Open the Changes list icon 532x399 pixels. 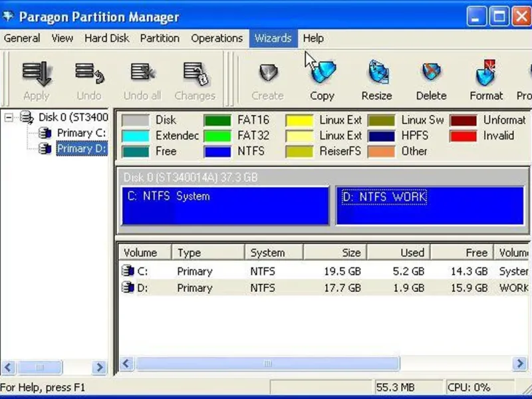[x=196, y=73]
